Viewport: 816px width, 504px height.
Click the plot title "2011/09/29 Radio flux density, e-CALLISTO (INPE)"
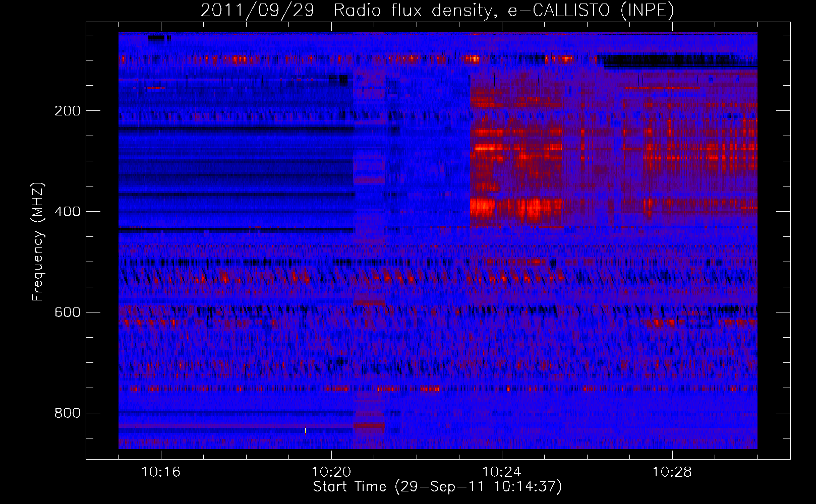point(437,10)
